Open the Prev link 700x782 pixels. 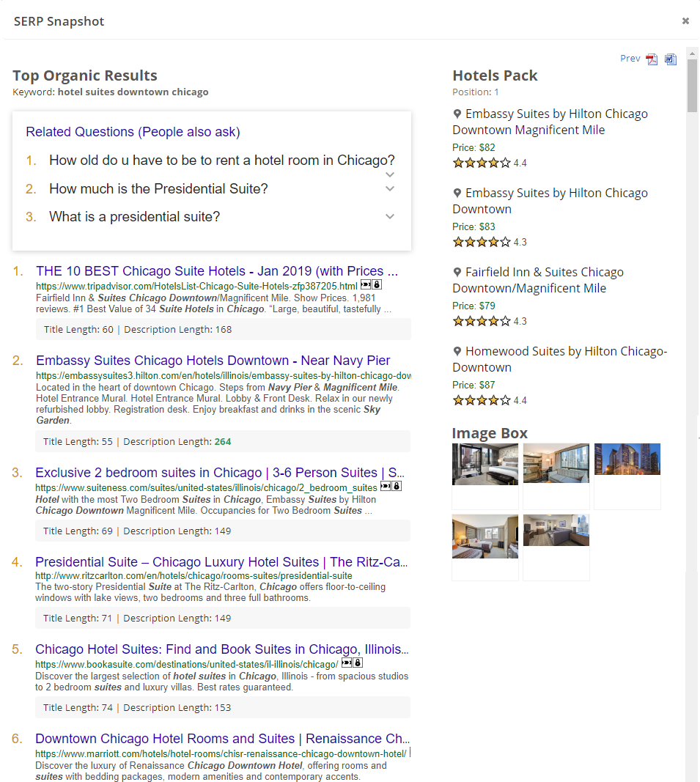[630, 59]
